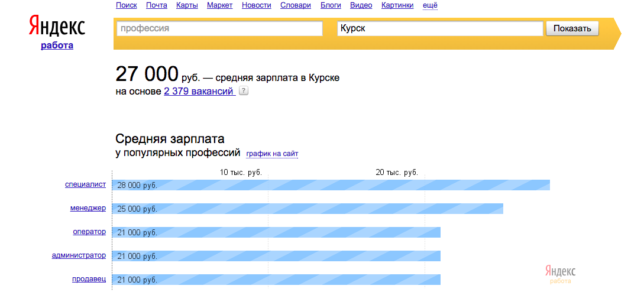644x305 pixels.
Task: Click the 10 тыс. руб. axis label
Action: (x=241, y=173)
